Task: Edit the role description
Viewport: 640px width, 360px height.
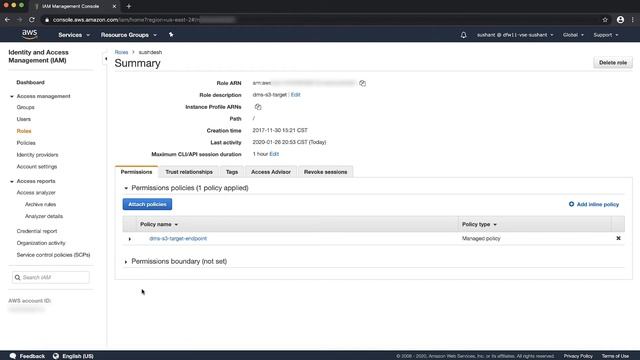Action: point(296,95)
